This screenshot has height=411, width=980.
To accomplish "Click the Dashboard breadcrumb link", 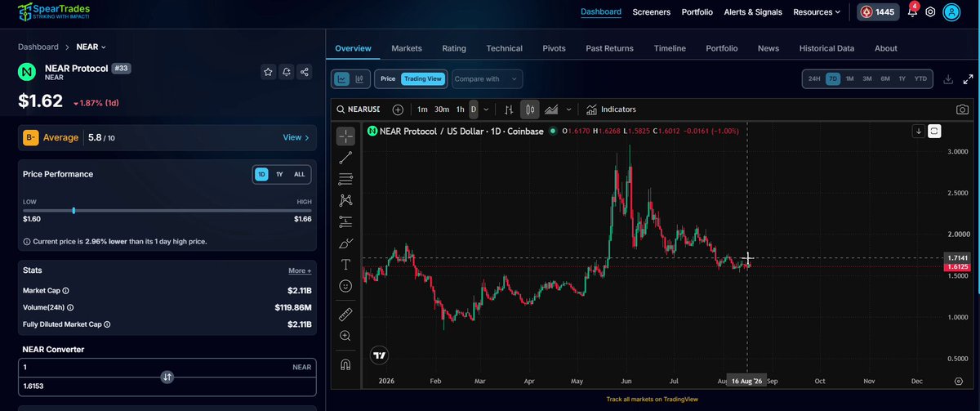I will [x=38, y=47].
